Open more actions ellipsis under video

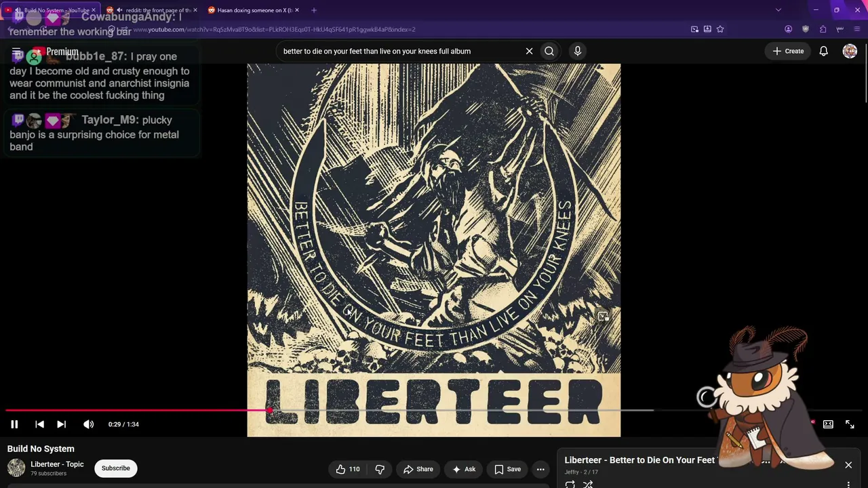coord(540,469)
